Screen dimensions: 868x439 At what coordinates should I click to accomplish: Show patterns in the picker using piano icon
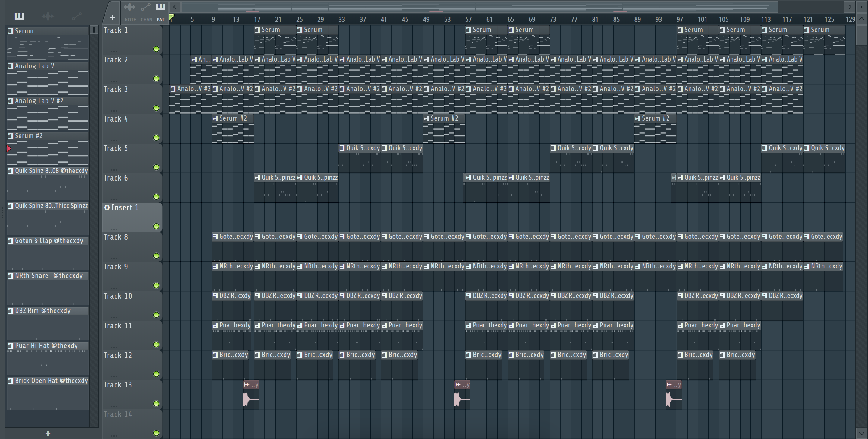pos(19,16)
